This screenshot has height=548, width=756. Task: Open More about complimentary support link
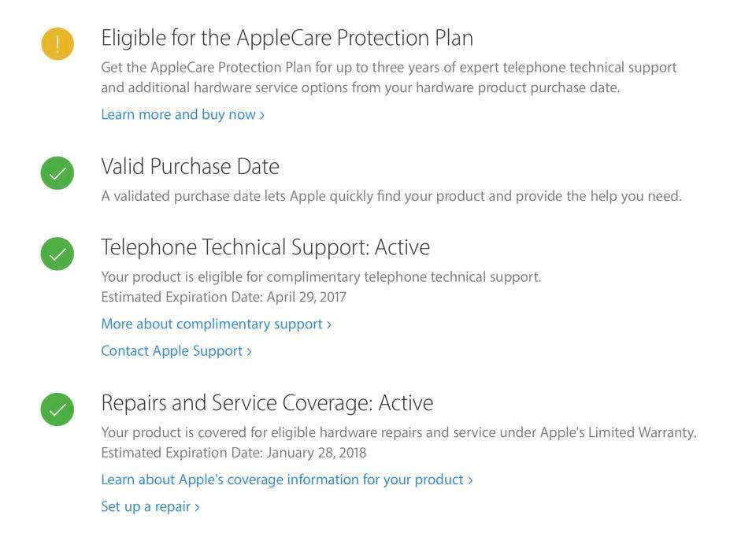tap(216, 324)
